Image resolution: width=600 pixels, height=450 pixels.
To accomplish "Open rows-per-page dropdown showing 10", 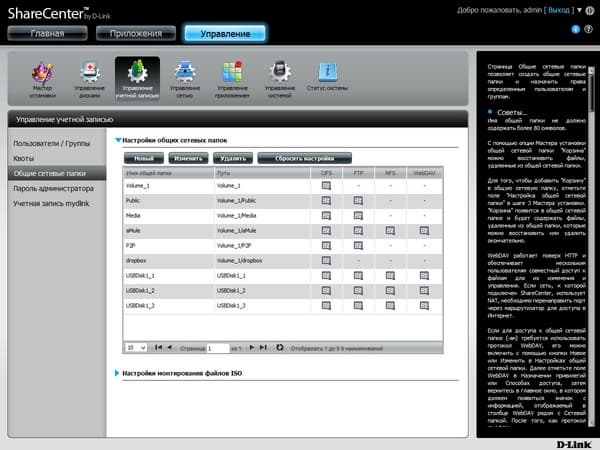I will click(136, 348).
